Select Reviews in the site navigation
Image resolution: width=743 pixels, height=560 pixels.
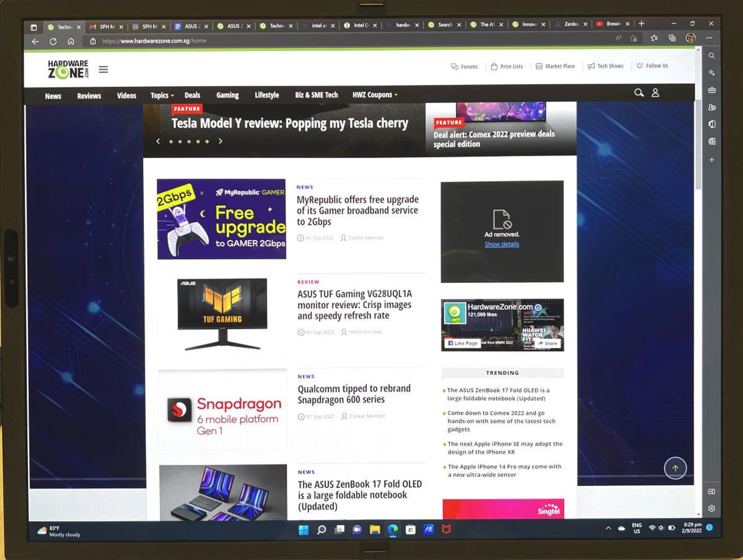pos(89,96)
